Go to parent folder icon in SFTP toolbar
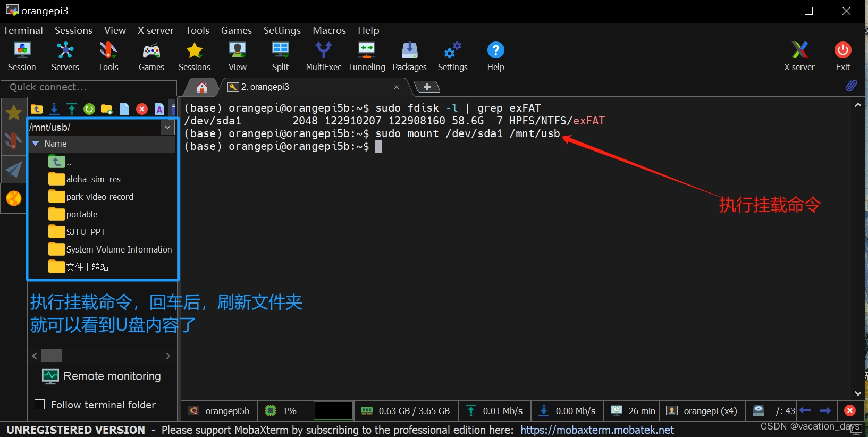Screen dimensions: 868x437 tap(37, 109)
